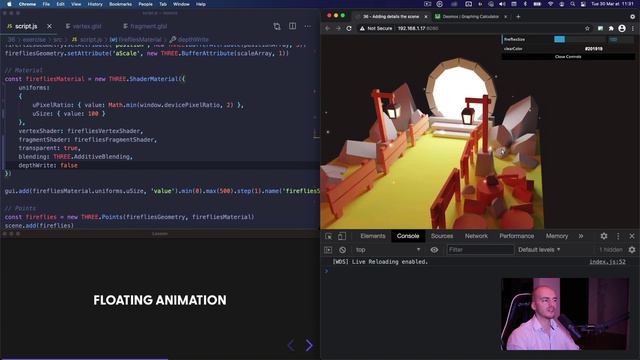The image size is (640, 360).
Task: Open the DevTools Memory tab
Action: click(557, 236)
